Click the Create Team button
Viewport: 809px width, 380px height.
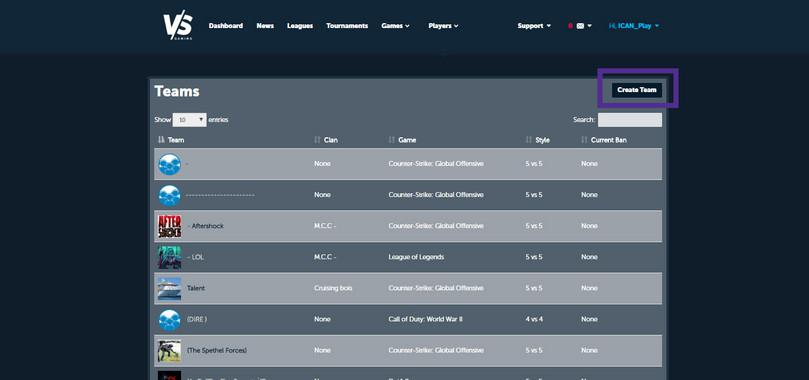click(x=637, y=90)
